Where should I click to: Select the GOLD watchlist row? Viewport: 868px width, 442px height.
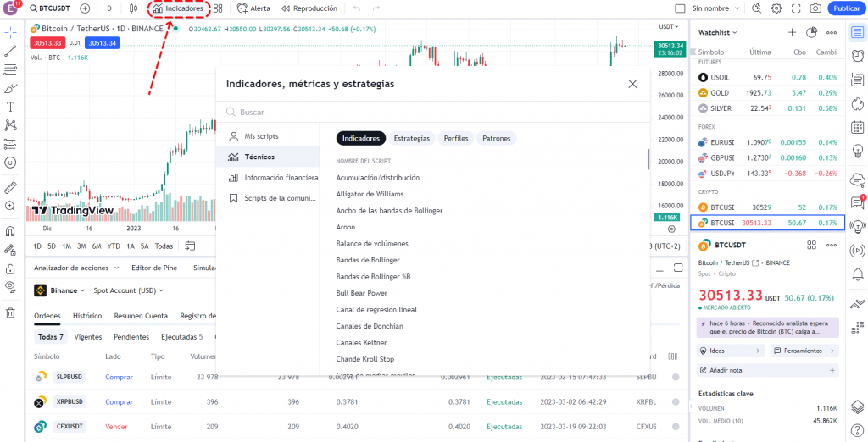pos(767,93)
